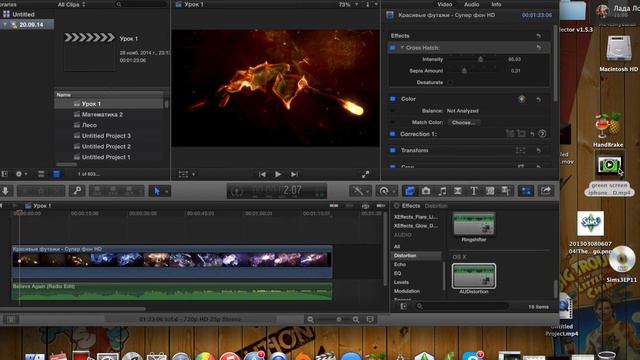Click the effects browser search field

click(461, 306)
